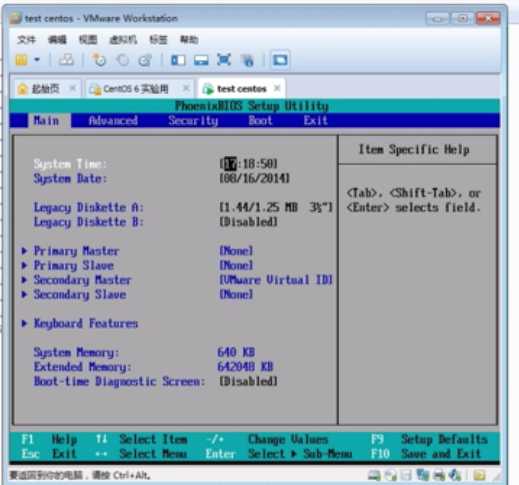Click the VM icon on CentOS 6 tab
Image resolution: width=519 pixels, height=485 pixels.
[95, 89]
